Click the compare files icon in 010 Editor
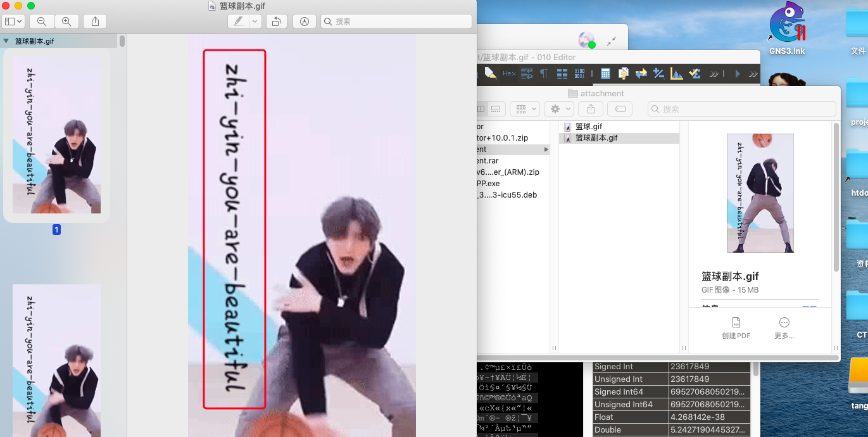This screenshot has height=437, width=868. tap(624, 73)
